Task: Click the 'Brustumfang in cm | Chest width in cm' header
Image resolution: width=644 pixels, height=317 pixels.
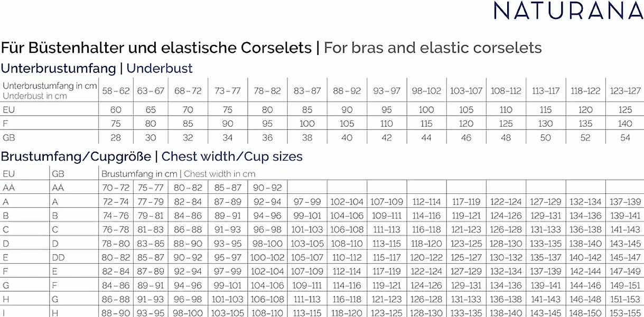Action: (x=178, y=173)
